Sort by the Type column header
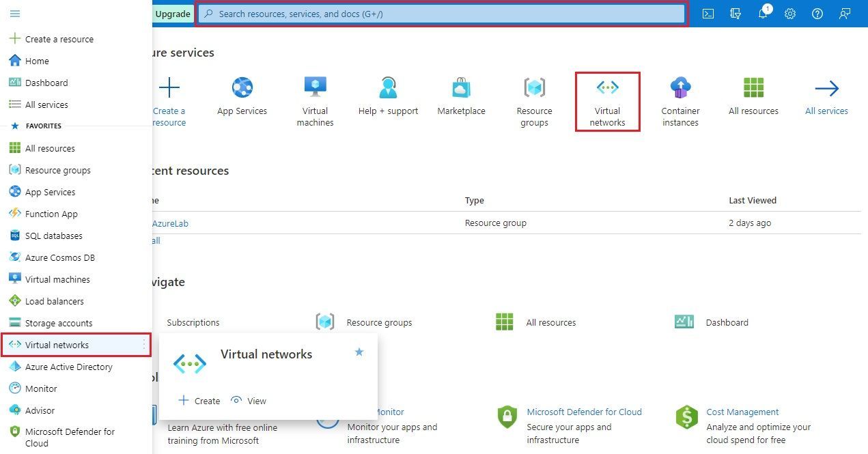Image resolution: width=868 pixels, height=454 pixels. point(474,200)
